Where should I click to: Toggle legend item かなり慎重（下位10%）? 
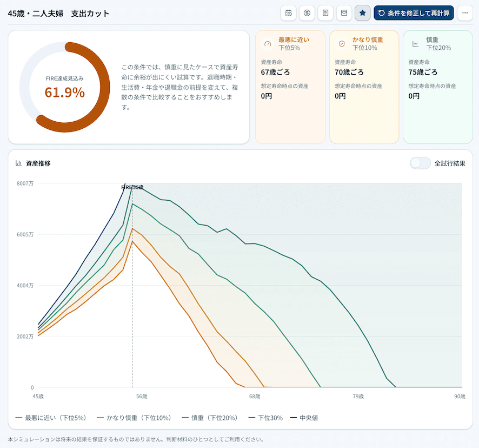point(134,418)
